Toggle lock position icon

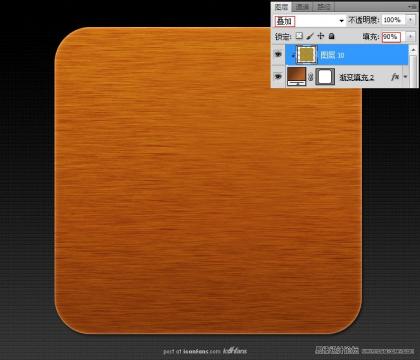(x=321, y=36)
